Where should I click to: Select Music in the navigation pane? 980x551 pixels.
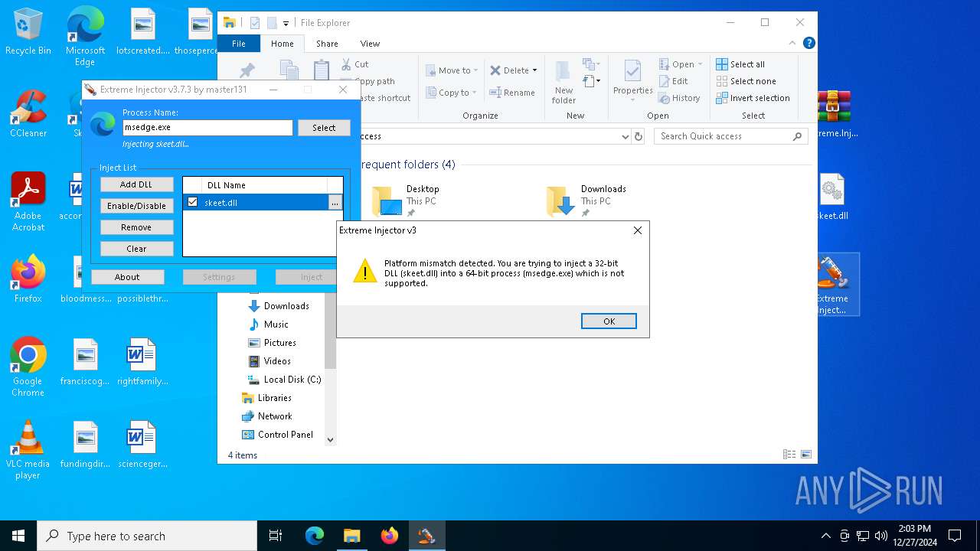point(268,324)
